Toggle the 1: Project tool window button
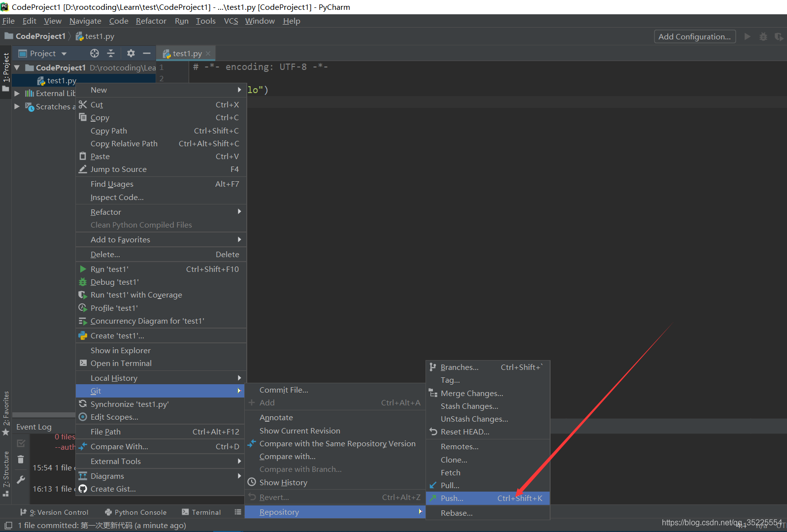The image size is (787, 532). (x=6, y=71)
